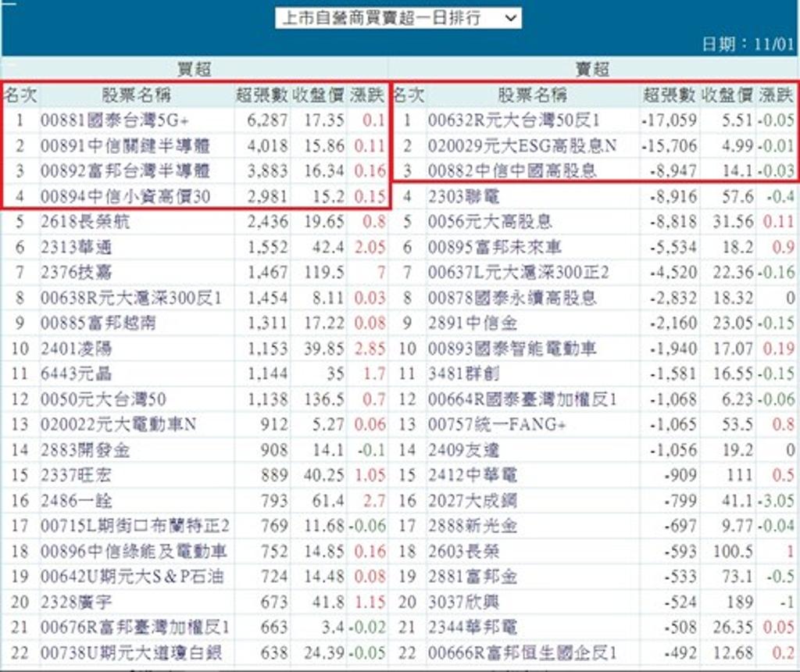The image size is (800, 672).
Task: Select 2303聯電 in sell list
Action: tap(463, 196)
